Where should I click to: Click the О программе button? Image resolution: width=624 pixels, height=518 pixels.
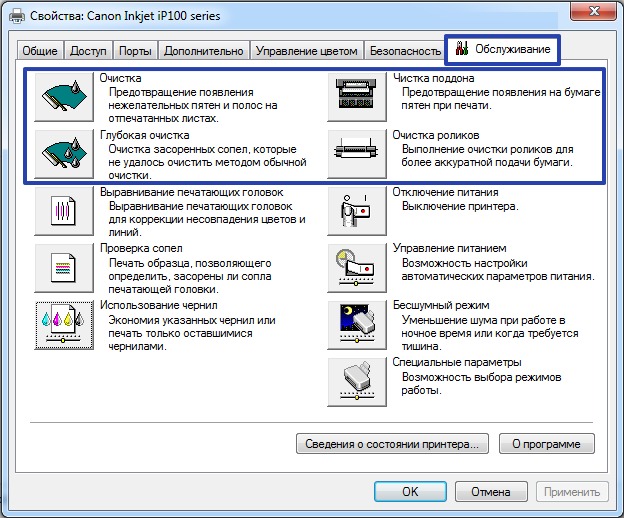[546, 444]
